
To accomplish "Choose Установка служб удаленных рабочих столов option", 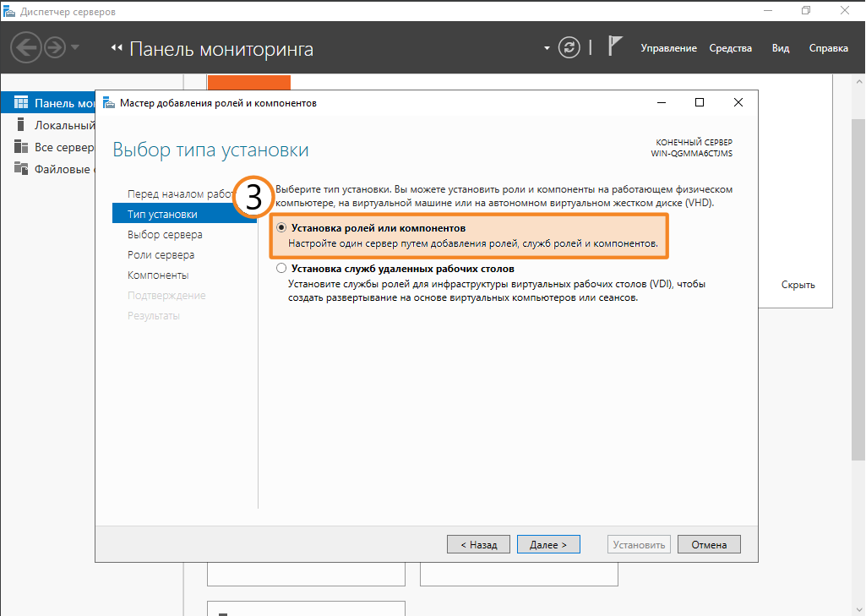I will pos(281,269).
